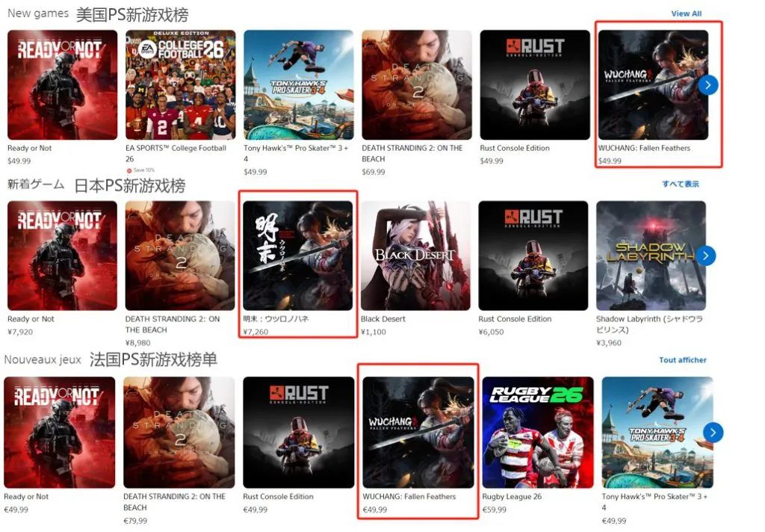Click the next arrow on the Japanese games row
Image resolution: width=765 pixels, height=532 pixels.
[705, 256]
